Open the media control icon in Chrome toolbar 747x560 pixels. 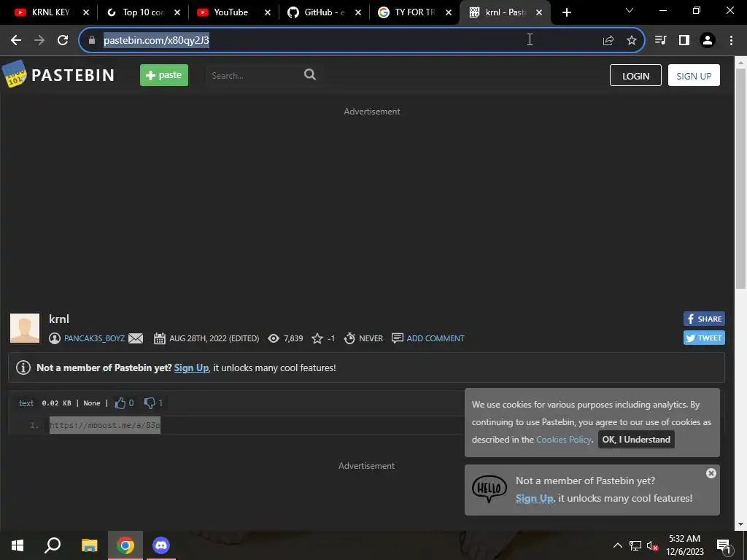click(x=660, y=40)
